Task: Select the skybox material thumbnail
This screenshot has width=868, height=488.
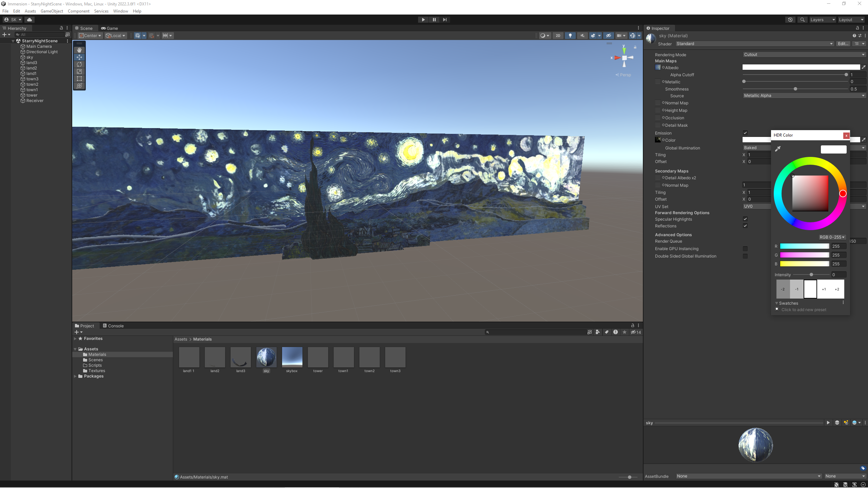Action: point(292,357)
